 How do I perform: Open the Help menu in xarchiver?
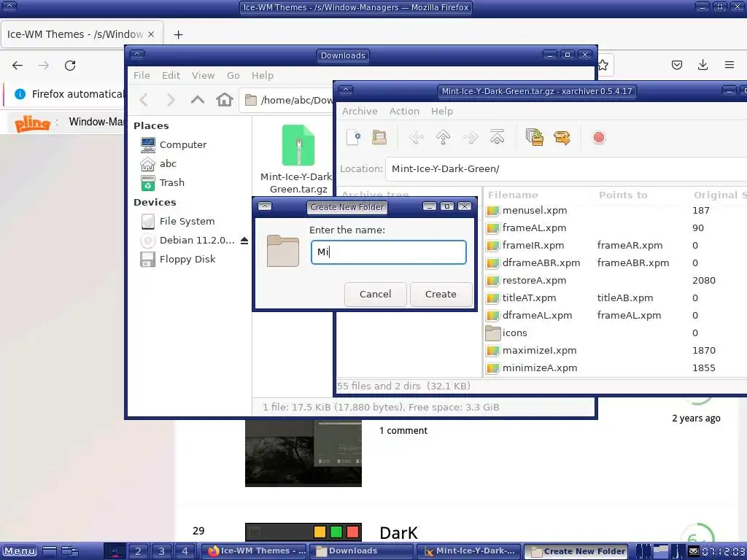point(441,111)
